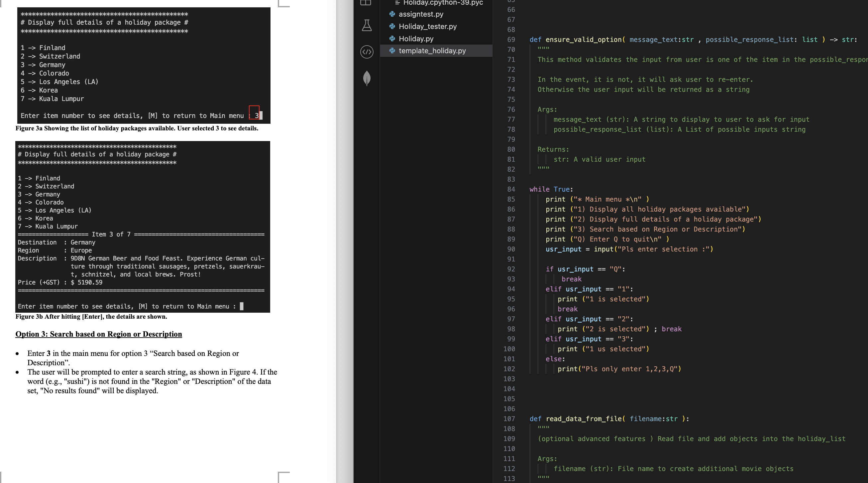Open Holiday.cpython-39.pyc in the explorer
The image size is (868, 483).
pyautogui.click(x=443, y=3)
